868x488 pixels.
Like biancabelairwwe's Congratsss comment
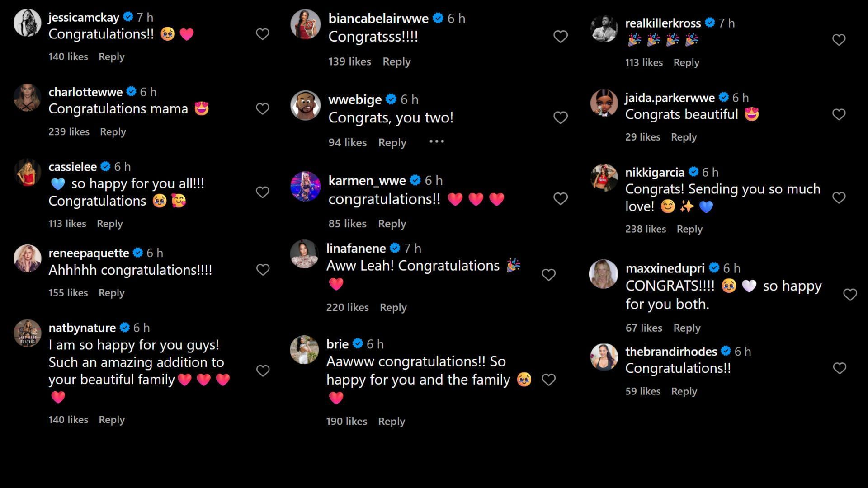(x=561, y=37)
